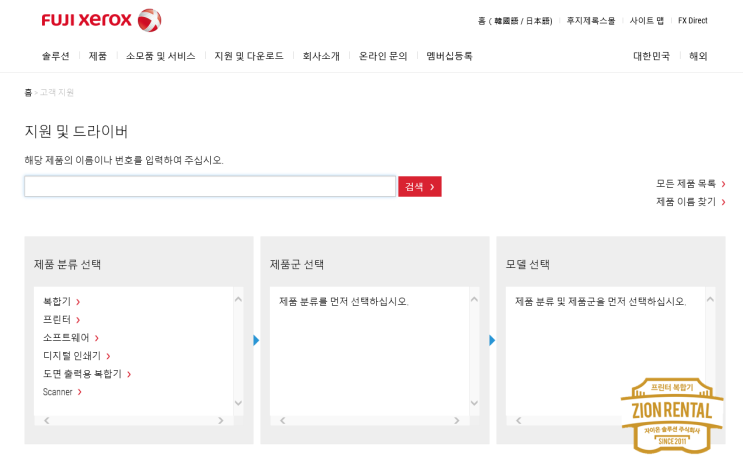
Task: Open the 제품 이름 찾기 link
Action: (691, 201)
